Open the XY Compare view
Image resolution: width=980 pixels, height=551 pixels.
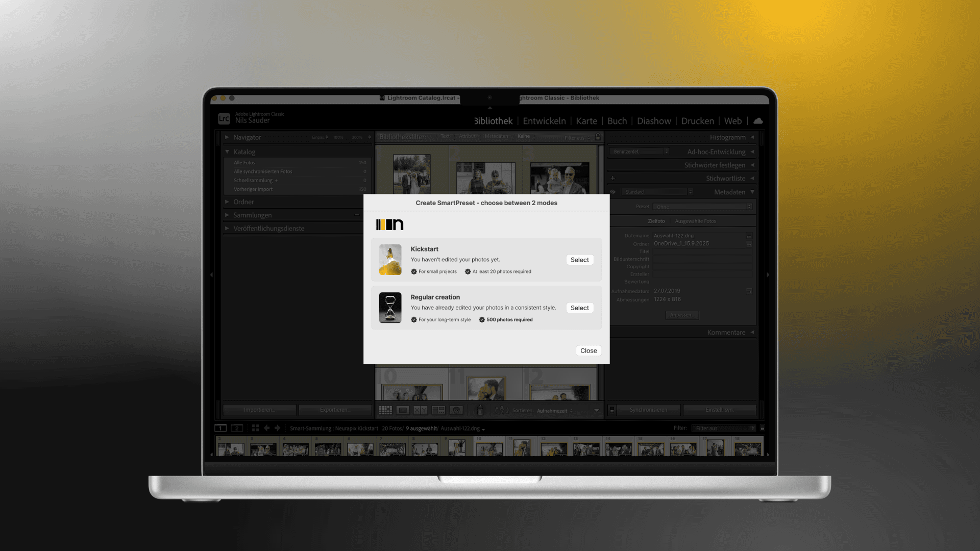click(x=421, y=410)
